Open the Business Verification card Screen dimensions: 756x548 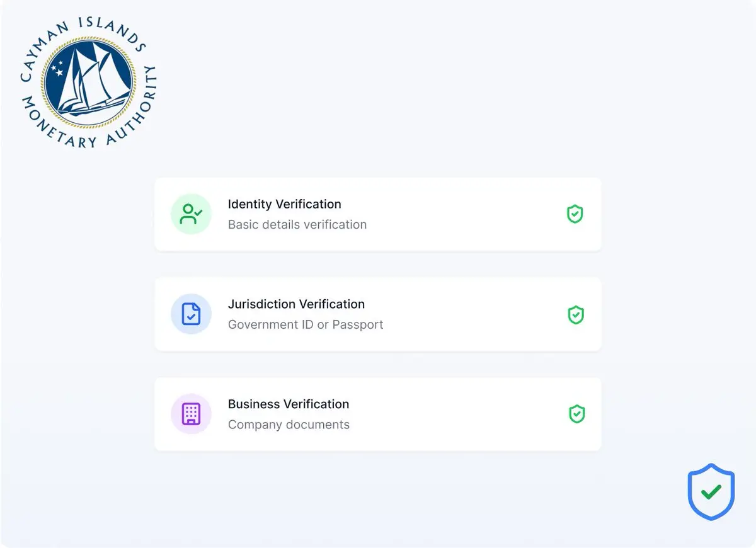coord(378,414)
